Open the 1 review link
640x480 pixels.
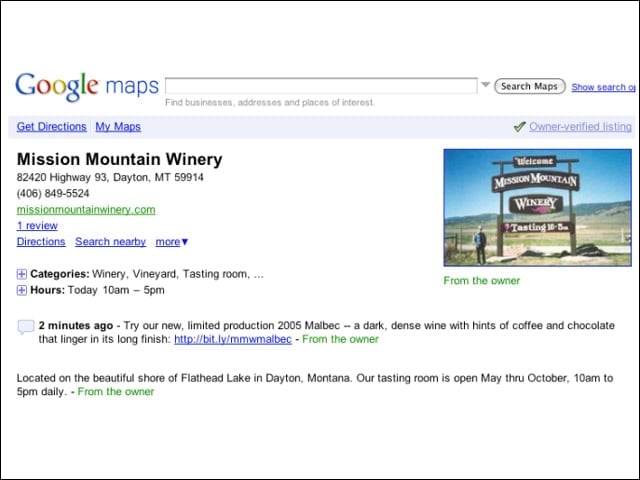click(37, 225)
